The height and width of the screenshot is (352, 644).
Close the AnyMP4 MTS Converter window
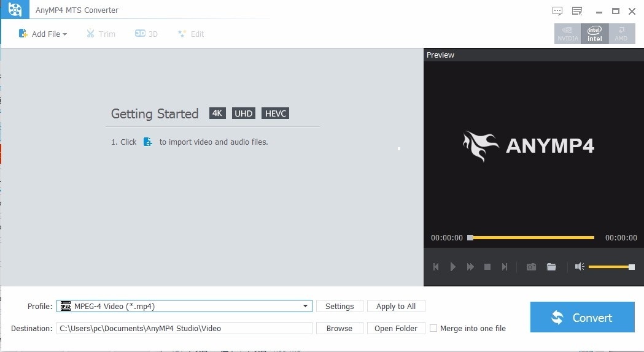tap(632, 11)
